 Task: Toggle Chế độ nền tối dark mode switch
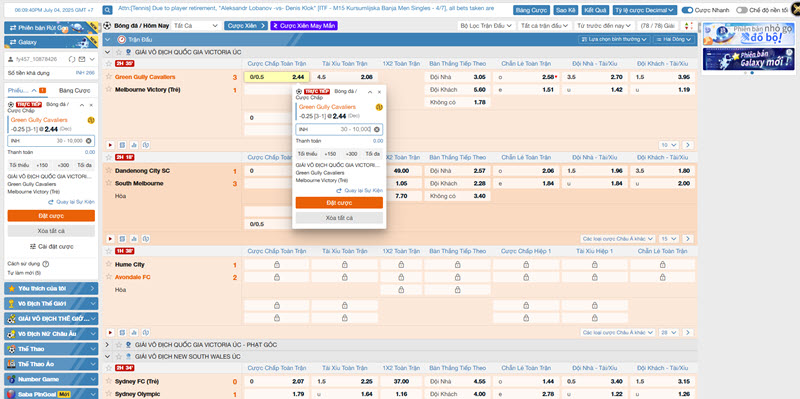pyautogui.click(x=741, y=10)
